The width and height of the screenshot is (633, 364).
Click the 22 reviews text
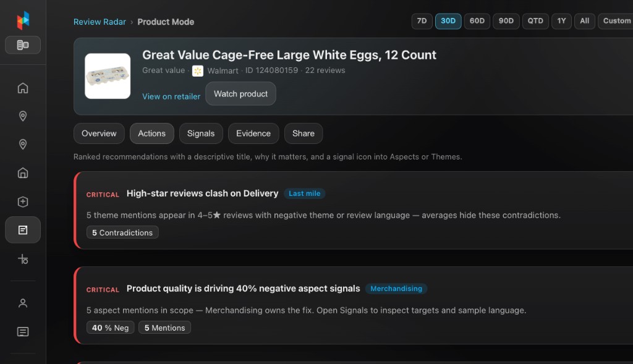(x=325, y=70)
